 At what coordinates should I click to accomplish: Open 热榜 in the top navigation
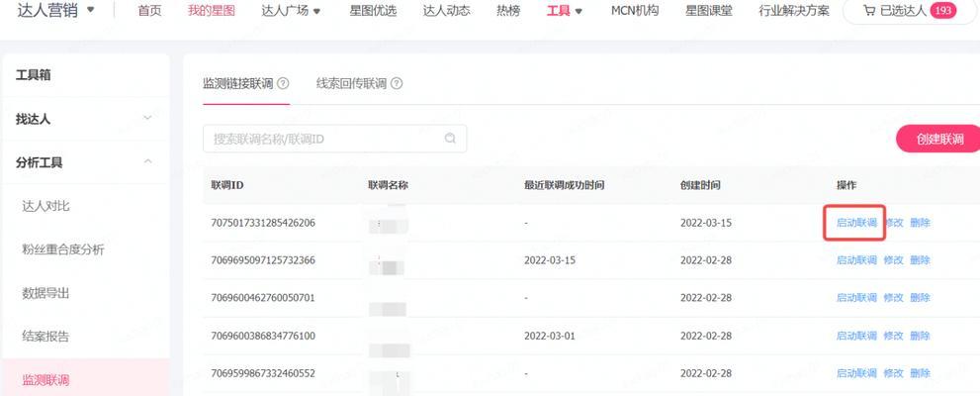[x=508, y=11]
